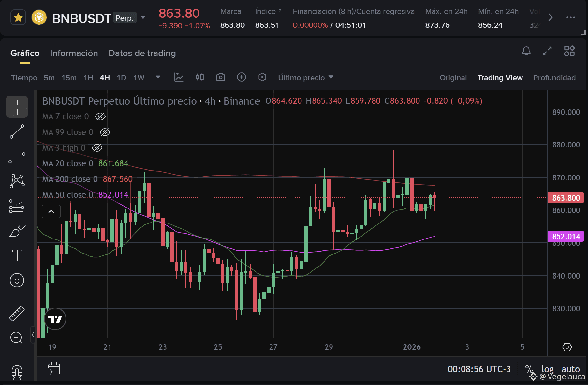Open the BNBUSDT pair selector dropdown arrow
The width and height of the screenshot is (588, 385).
coord(143,17)
